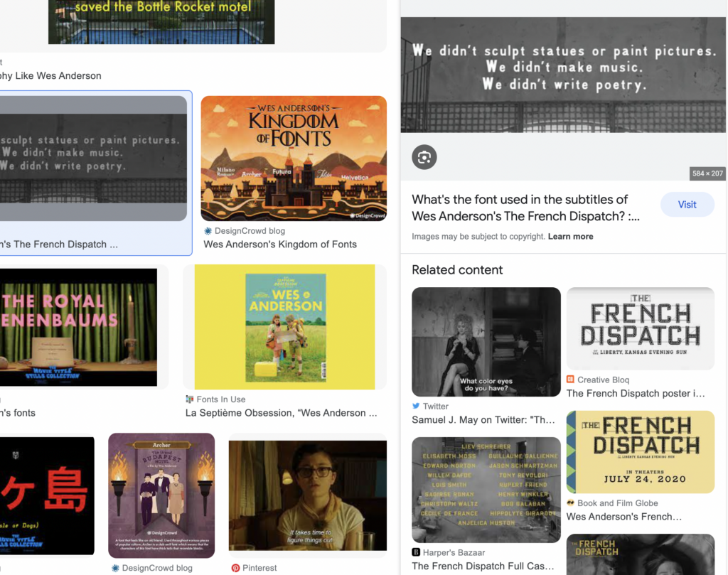Click the Twitter bird icon

416,406
